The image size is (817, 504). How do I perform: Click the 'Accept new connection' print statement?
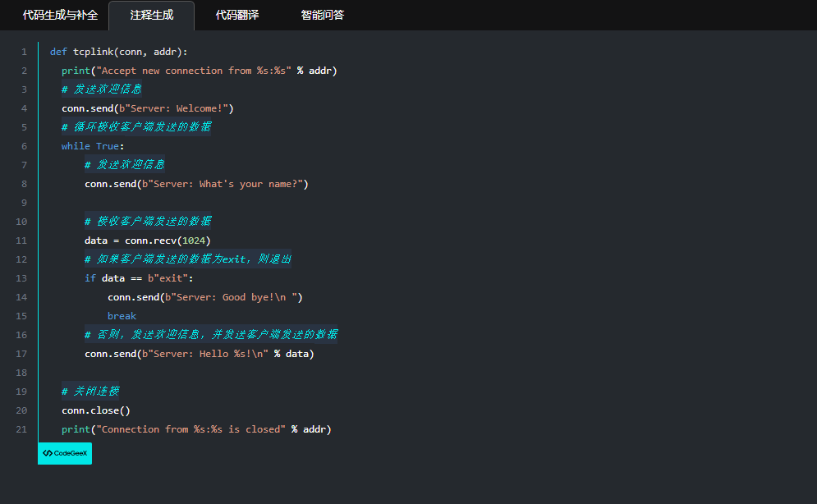point(199,71)
